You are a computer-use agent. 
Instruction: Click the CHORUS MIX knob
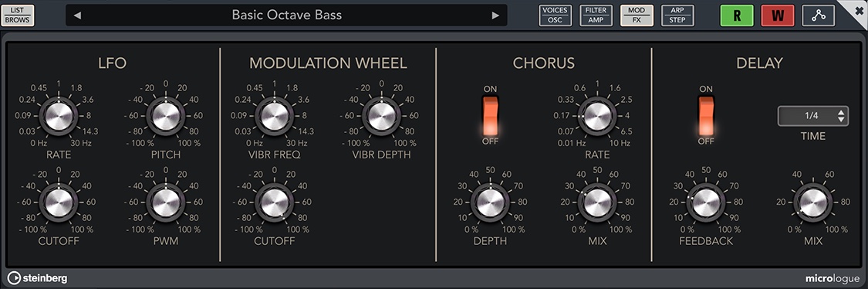pyautogui.click(x=597, y=202)
